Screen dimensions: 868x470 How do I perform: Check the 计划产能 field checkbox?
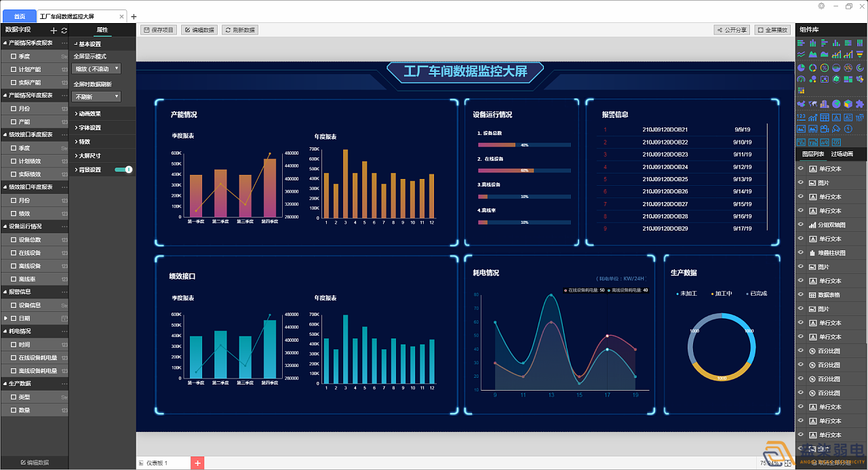pos(14,69)
